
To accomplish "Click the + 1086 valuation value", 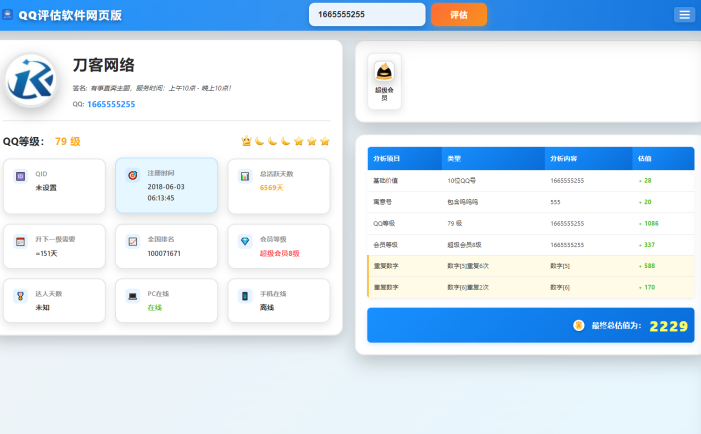I will 648,223.
